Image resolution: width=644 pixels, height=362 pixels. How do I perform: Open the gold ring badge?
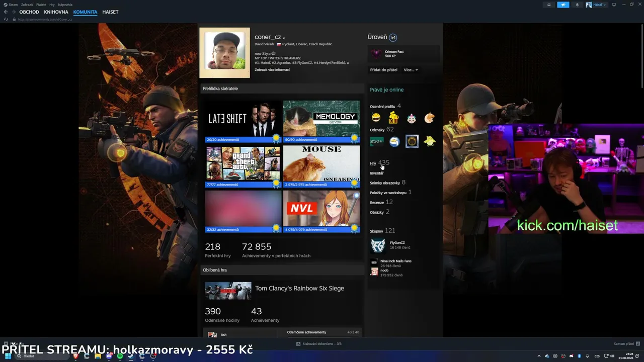(412, 142)
